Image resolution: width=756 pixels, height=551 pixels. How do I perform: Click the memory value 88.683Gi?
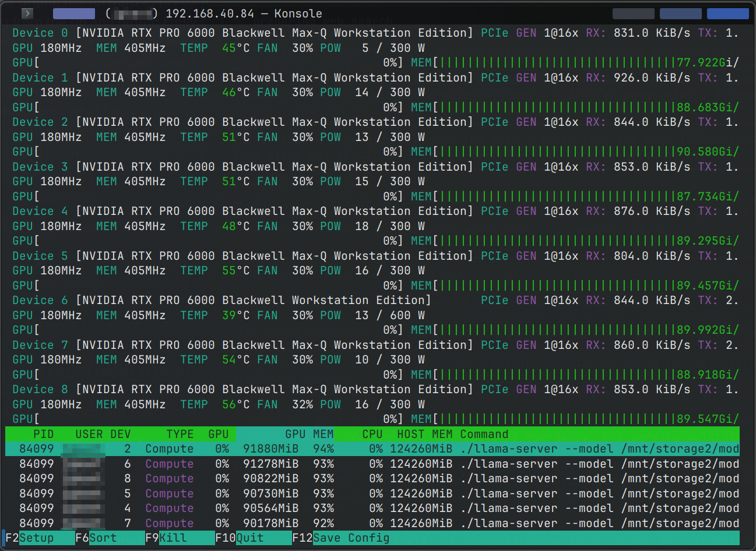pos(705,108)
